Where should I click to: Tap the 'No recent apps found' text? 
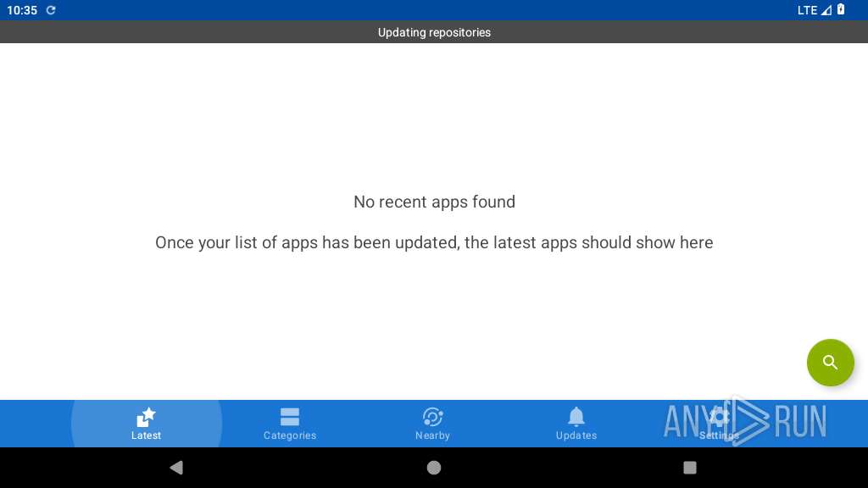click(434, 202)
